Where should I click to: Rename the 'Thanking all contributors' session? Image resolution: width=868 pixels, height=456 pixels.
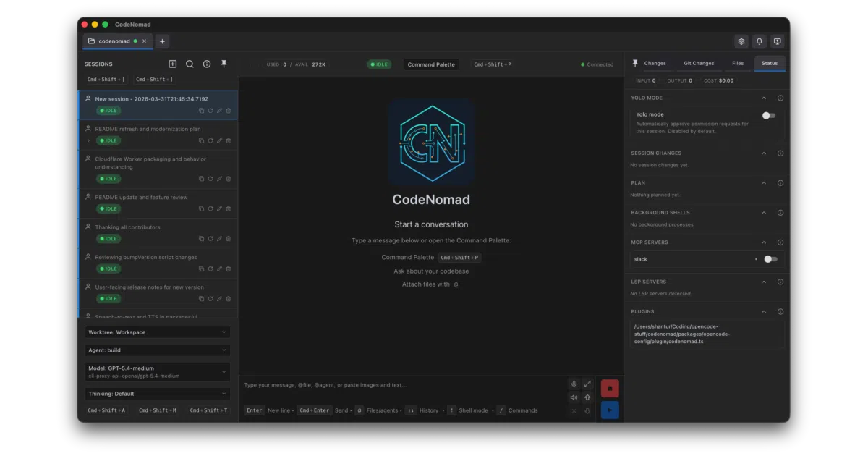[219, 238]
